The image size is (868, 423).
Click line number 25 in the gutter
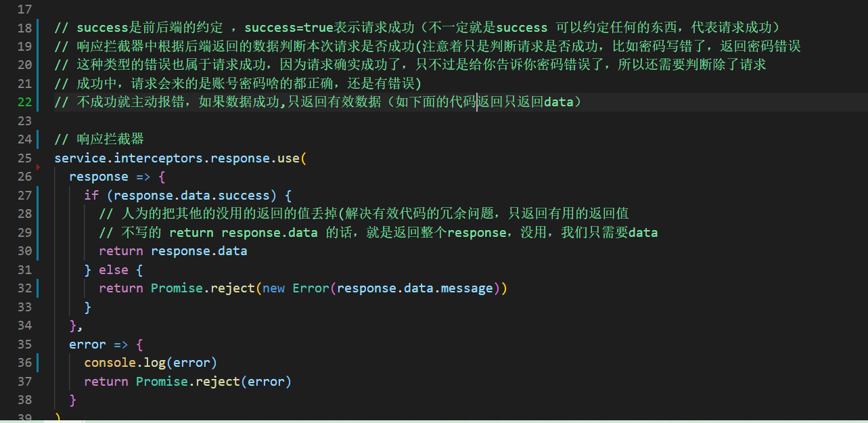pyautogui.click(x=24, y=158)
